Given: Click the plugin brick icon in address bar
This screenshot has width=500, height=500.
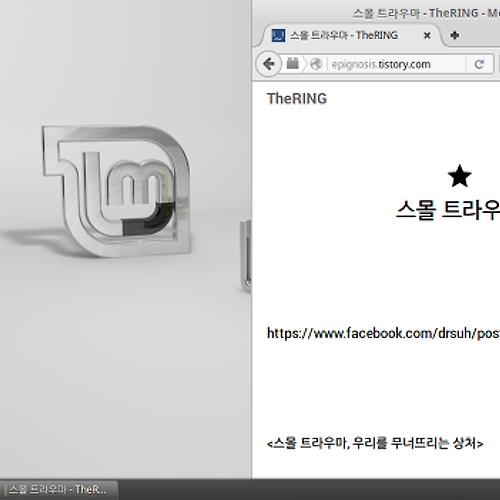Looking at the screenshot, I should 292,63.
